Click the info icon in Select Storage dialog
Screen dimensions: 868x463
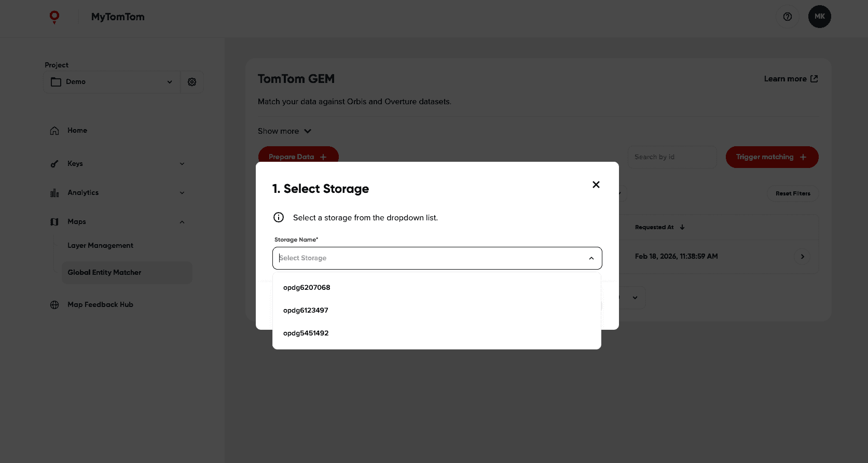coord(279,217)
